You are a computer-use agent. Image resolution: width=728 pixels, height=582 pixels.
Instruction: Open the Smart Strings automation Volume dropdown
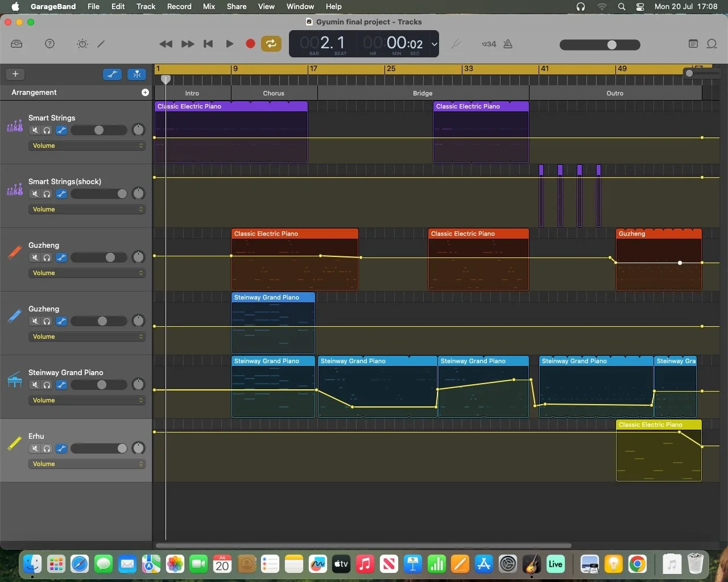[x=87, y=145]
